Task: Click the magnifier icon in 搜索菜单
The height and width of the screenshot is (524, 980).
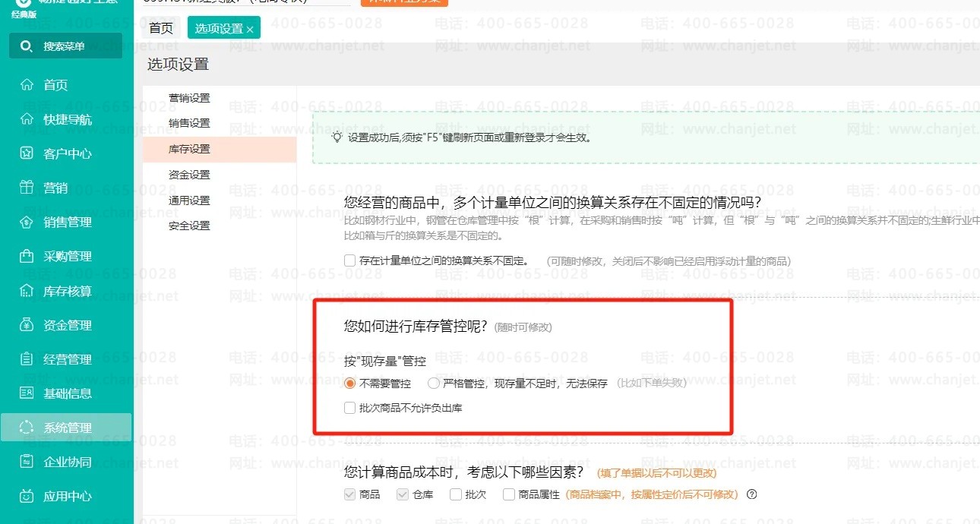Action: pos(27,46)
